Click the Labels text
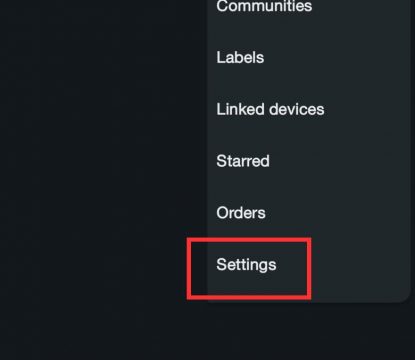 (240, 57)
